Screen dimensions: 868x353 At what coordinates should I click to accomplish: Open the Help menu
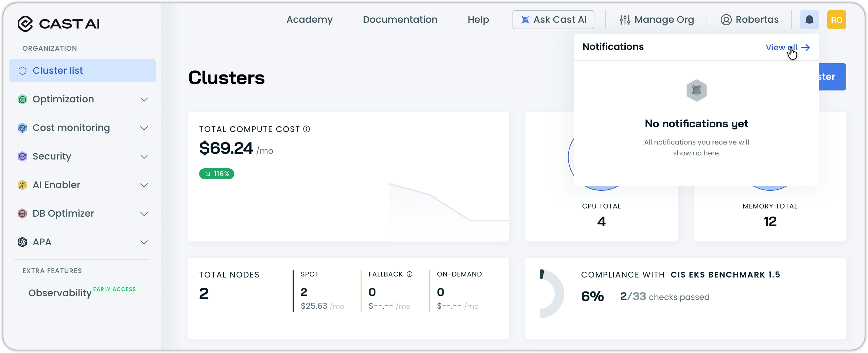click(x=478, y=20)
